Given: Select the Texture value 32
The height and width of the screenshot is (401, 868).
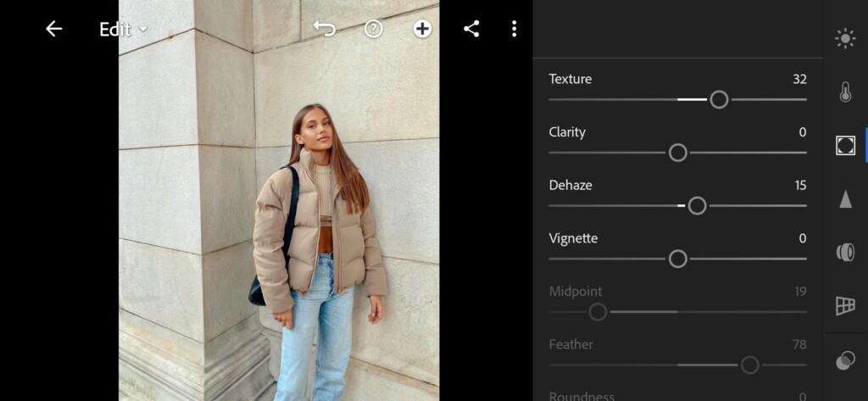Looking at the screenshot, I should point(799,79).
